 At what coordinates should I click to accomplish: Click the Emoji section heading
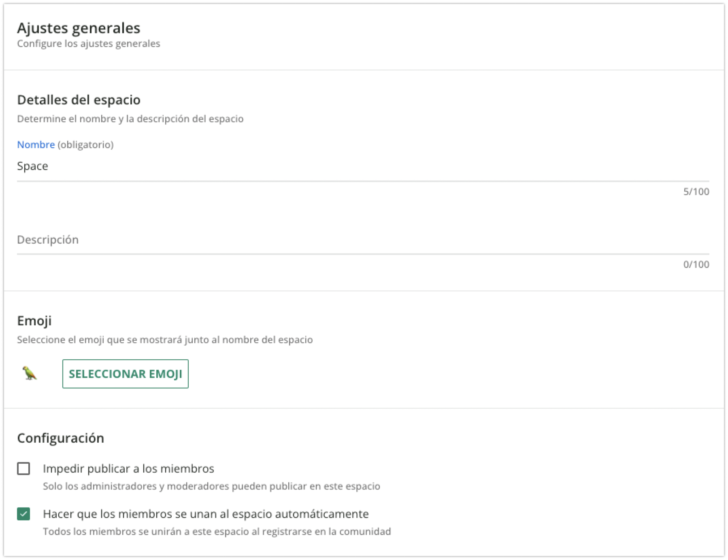point(34,320)
